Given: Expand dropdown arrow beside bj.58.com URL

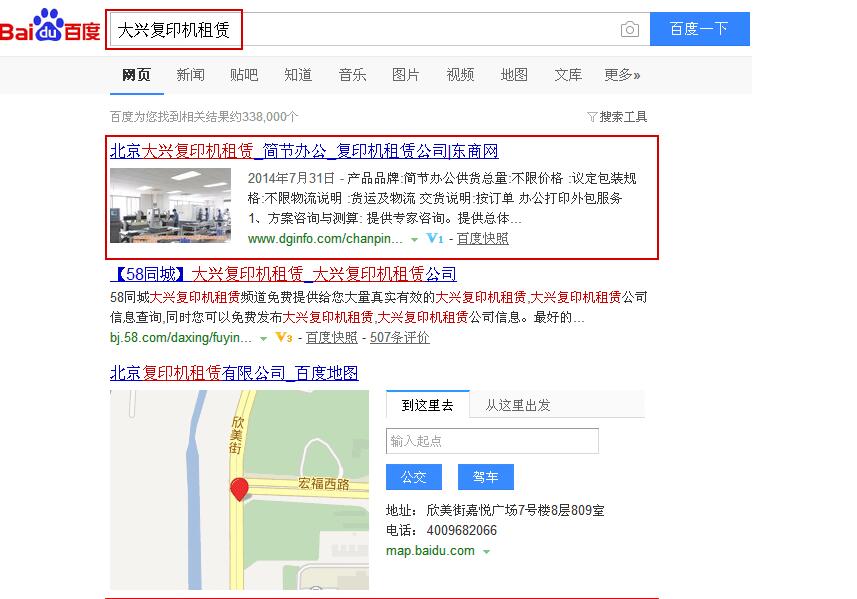Looking at the screenshot, I should [x=263, y=338].
